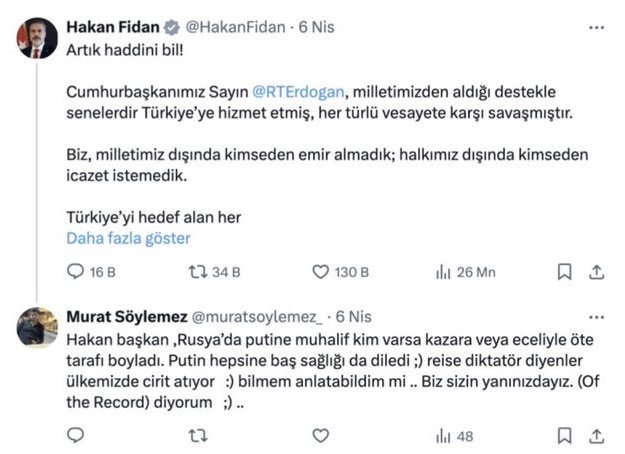
Task: Reply to Murat Söylemez's tweet
Action: pos(75,434)
